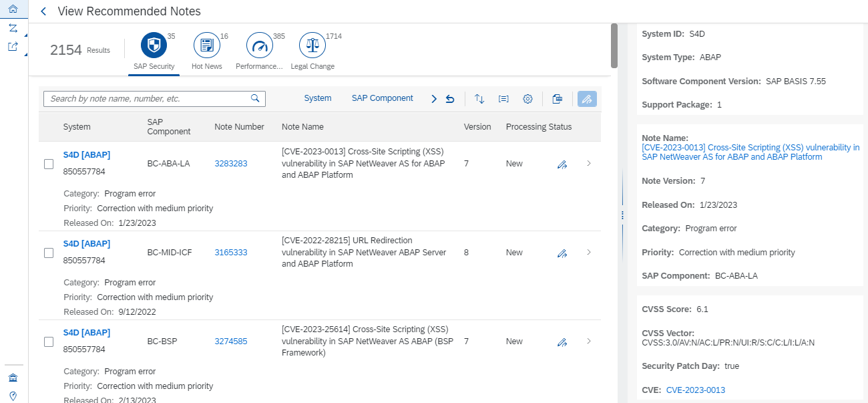Tick the checkbox for BC-MID-ICF row

tap(49, 253)
